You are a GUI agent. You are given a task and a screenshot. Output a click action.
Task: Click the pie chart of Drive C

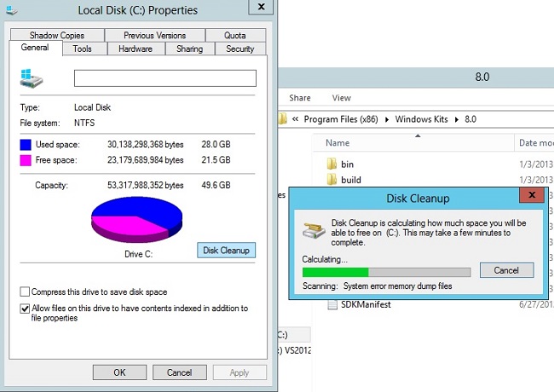click(136, 218)
